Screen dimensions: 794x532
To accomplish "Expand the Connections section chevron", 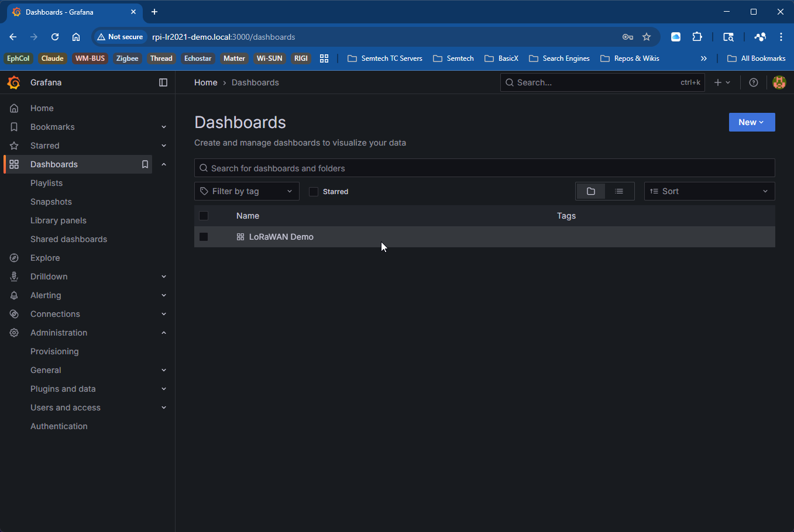I will [164, 314].
